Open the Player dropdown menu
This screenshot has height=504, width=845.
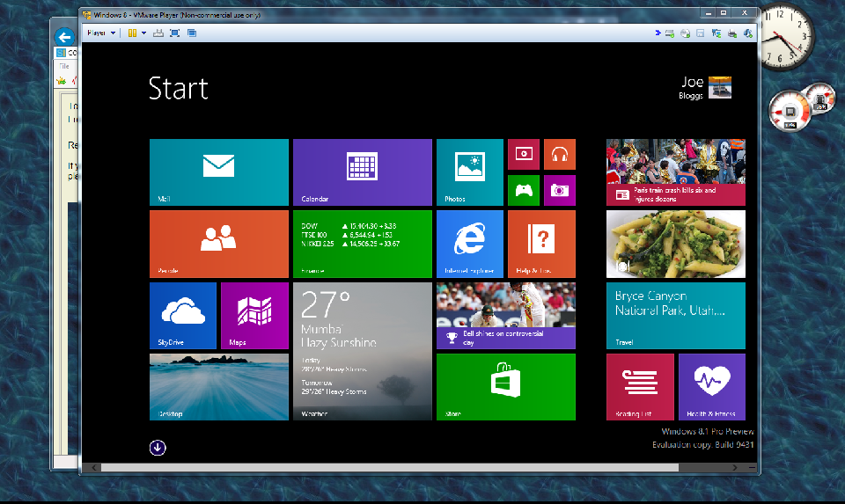(100, 33)
